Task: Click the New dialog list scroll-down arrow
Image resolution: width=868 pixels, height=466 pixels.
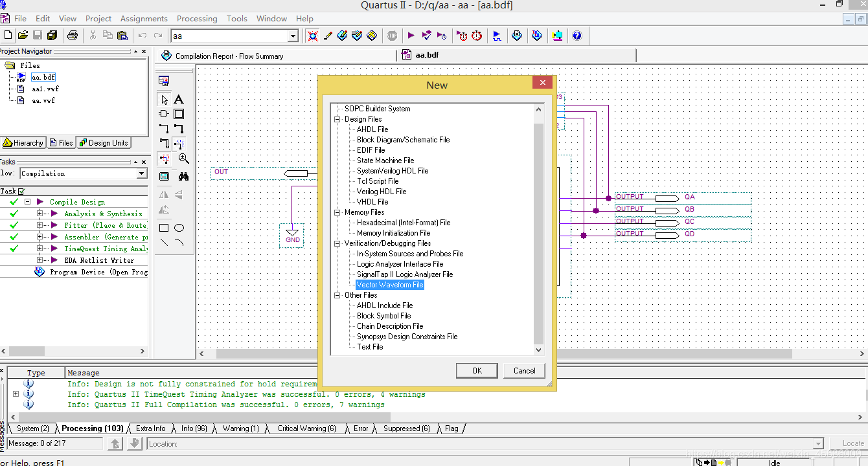Action: 538,350
